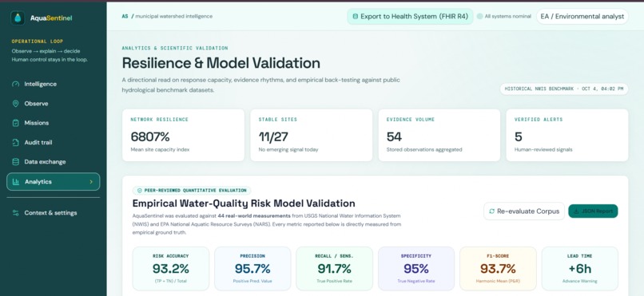Click the True Negative Rate caption
Image resolution: width=644 pixels, height=296 pixels.
416,282
